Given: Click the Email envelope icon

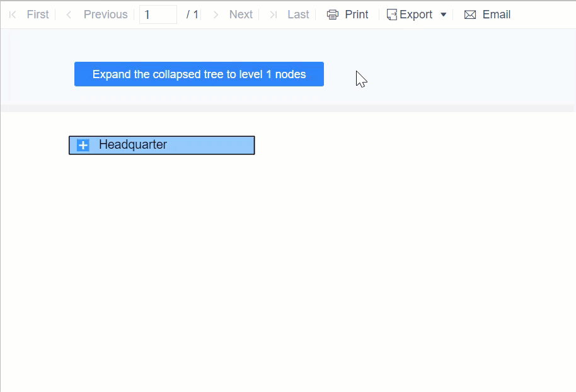Looking at the screenshot, I should (469, 14).
